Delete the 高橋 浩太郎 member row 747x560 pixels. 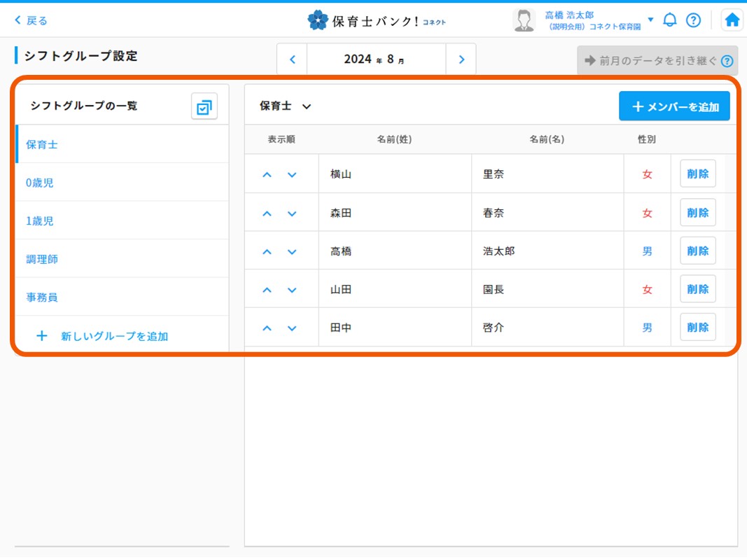[697, 251]
